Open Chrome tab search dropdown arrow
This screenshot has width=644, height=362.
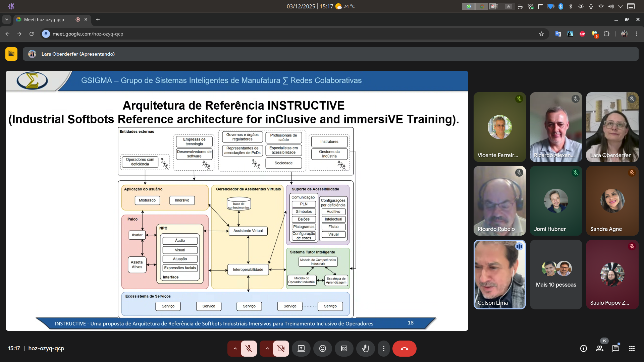click(7, 19)
